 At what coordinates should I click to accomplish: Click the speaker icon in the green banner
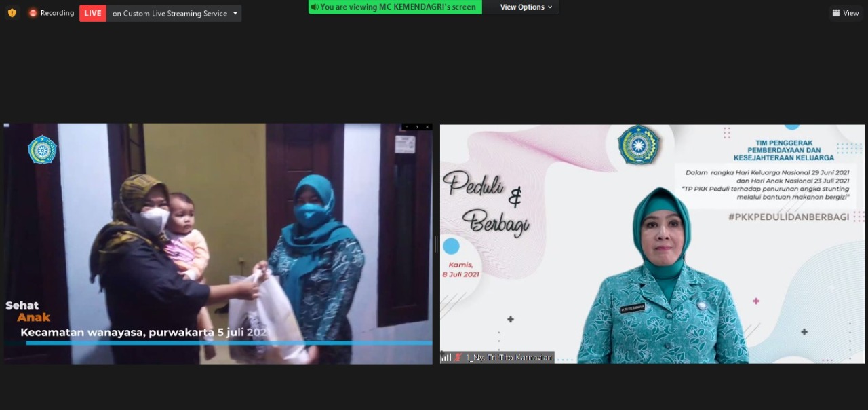[315, 7]
